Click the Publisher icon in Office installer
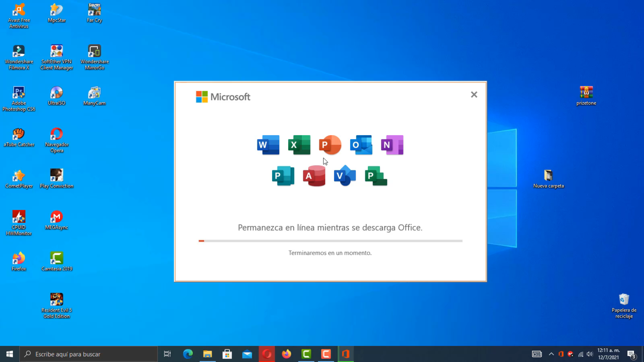 click(283, 176)
